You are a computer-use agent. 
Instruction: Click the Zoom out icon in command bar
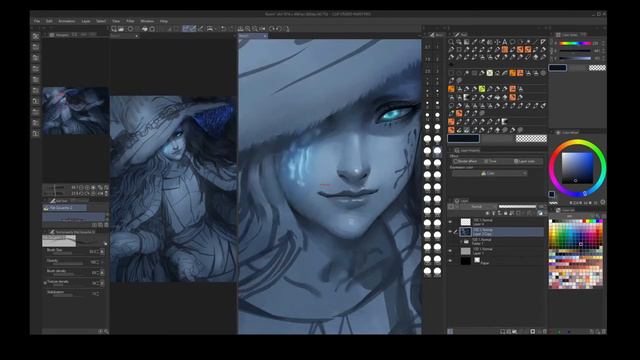coord(255,29)
